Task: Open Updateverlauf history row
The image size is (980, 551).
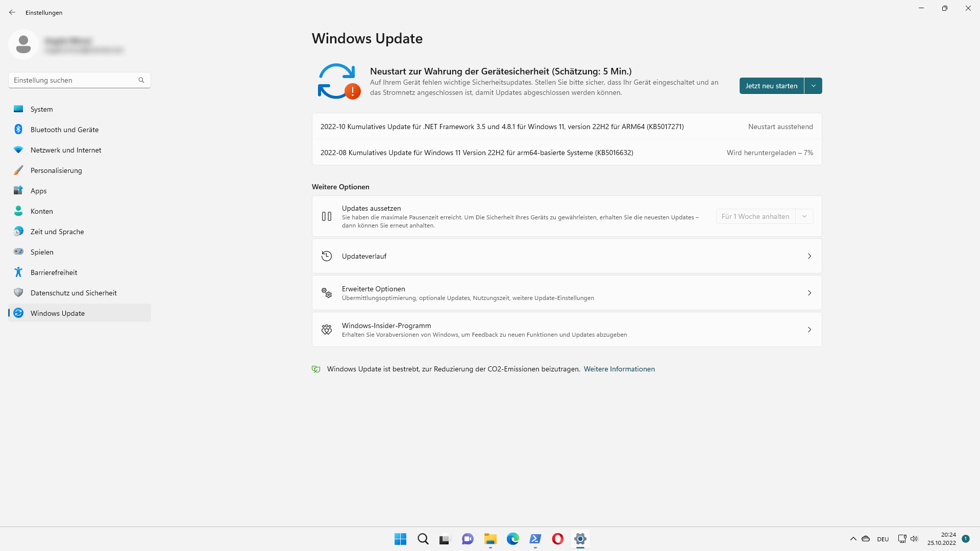Action: coord(567,256)
